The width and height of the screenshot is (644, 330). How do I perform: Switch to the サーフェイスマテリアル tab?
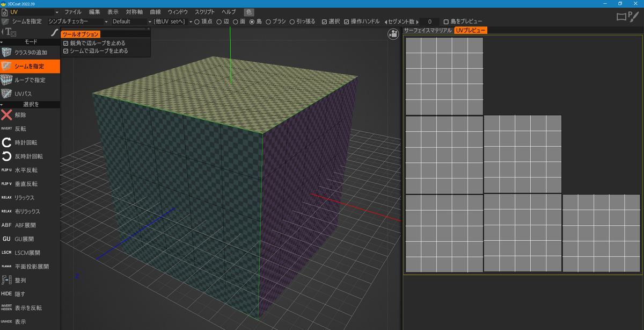428,31
